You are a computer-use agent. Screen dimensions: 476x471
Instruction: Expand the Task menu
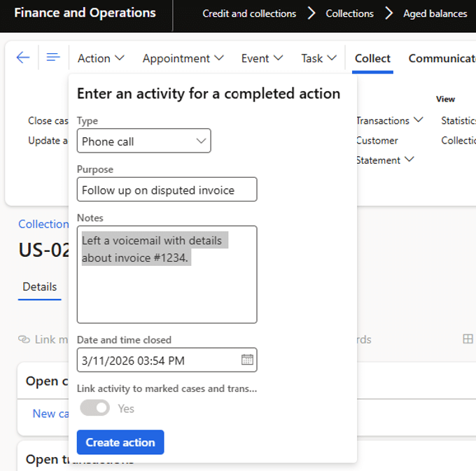point(318,59)
